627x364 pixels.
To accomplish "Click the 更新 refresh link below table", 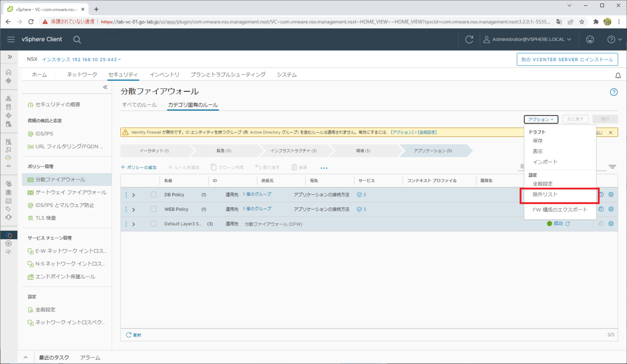I will click(x=134, y=335).
